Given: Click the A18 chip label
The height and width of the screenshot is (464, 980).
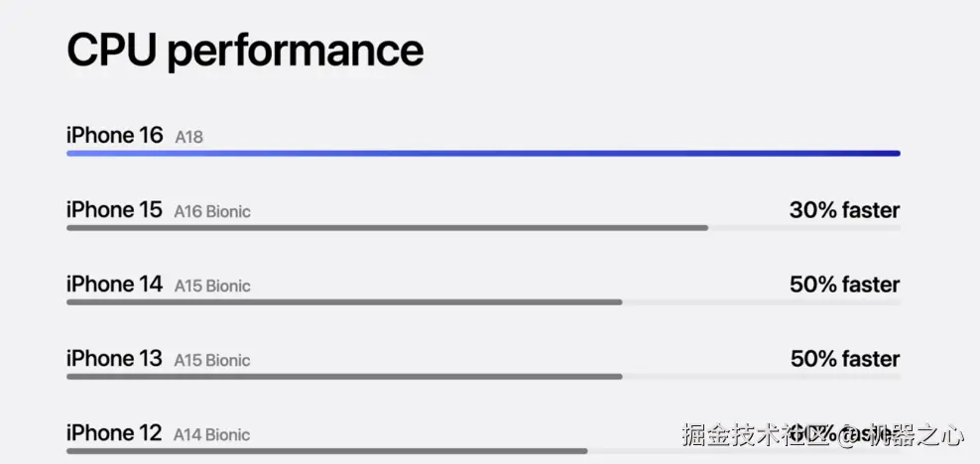Looking at the screenshot, I should tap(188, 137).
